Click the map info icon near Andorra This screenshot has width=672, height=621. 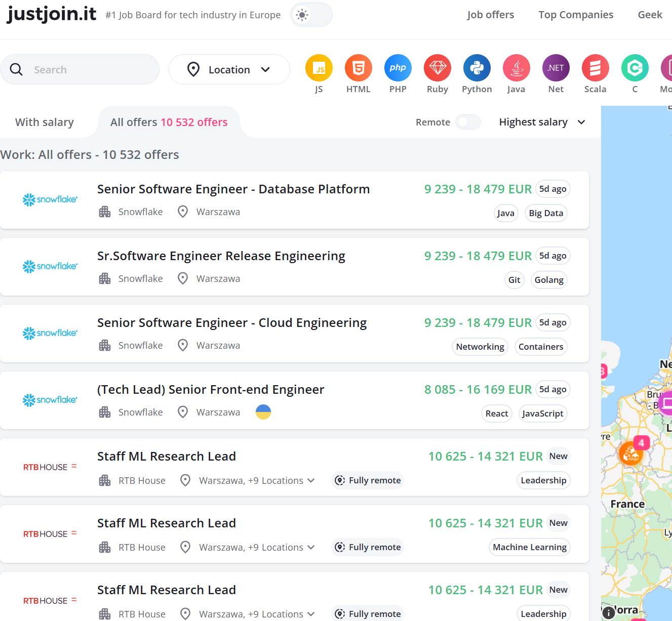pos(608,612)
